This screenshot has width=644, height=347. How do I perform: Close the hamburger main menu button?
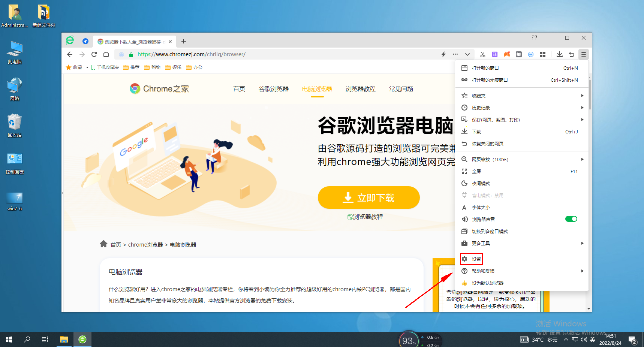584,54
